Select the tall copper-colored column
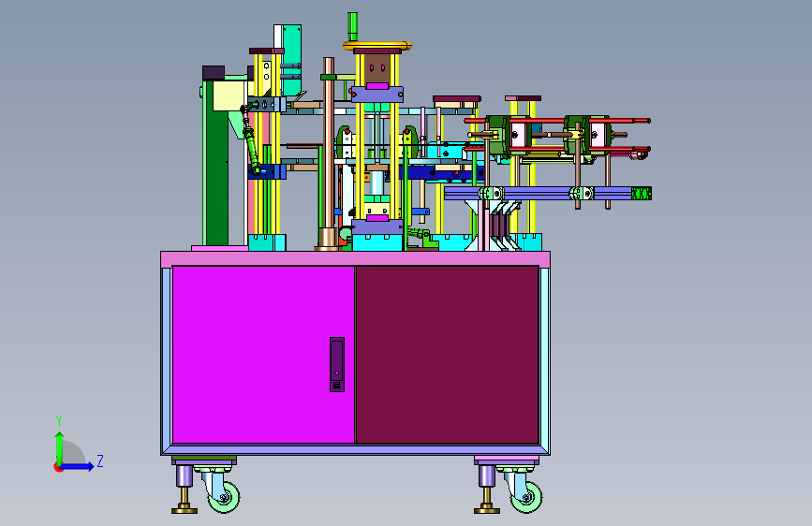812x526 pixels. (329, 142)
